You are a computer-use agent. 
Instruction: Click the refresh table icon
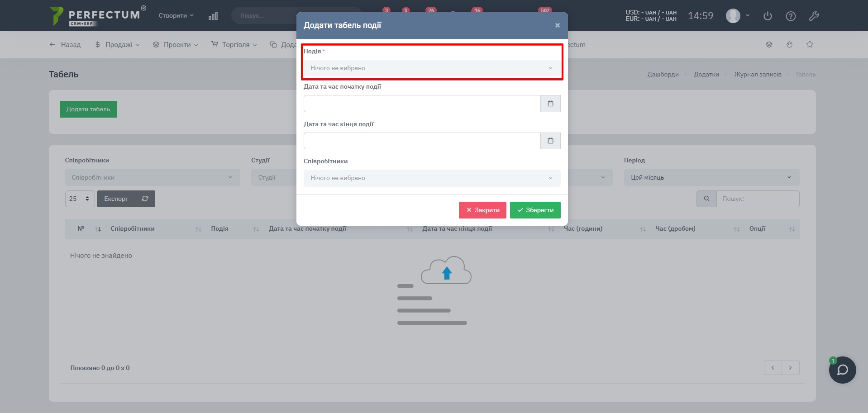click(145, 199)
